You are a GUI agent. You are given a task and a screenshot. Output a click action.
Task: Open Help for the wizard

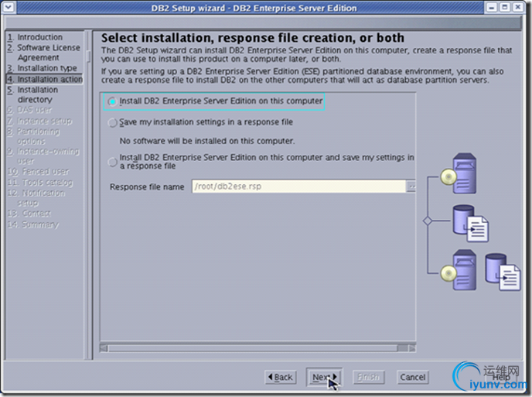click(x=501, y=378)
